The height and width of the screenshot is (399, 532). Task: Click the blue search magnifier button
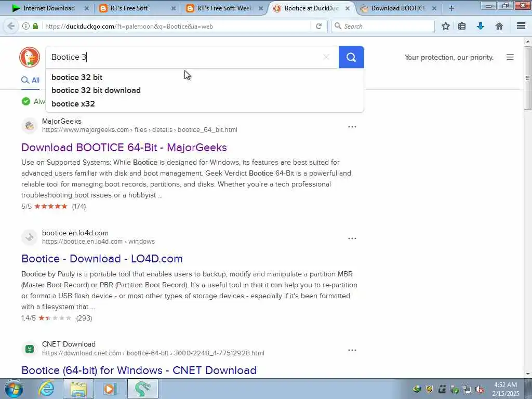pyautogui.click(x=351, y=57)
